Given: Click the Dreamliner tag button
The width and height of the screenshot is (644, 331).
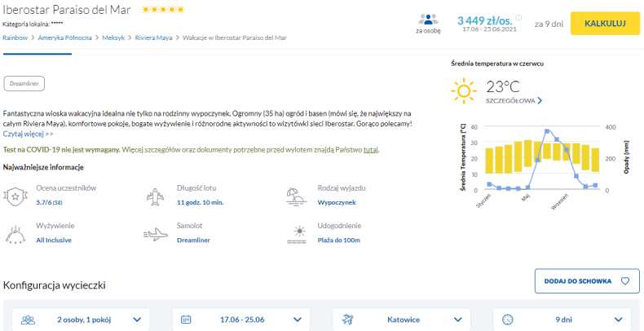Looking at the screenshot, I should point(24,83).
